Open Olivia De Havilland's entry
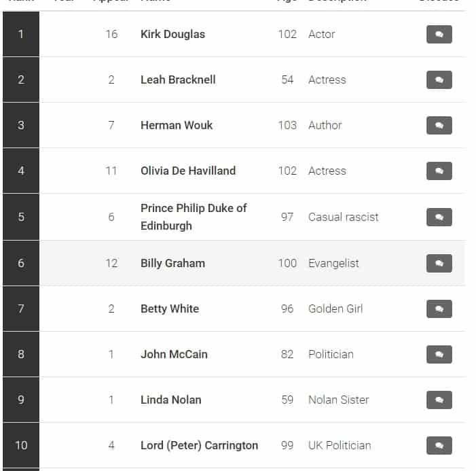The image size is (476, 471). pos(188,171)
